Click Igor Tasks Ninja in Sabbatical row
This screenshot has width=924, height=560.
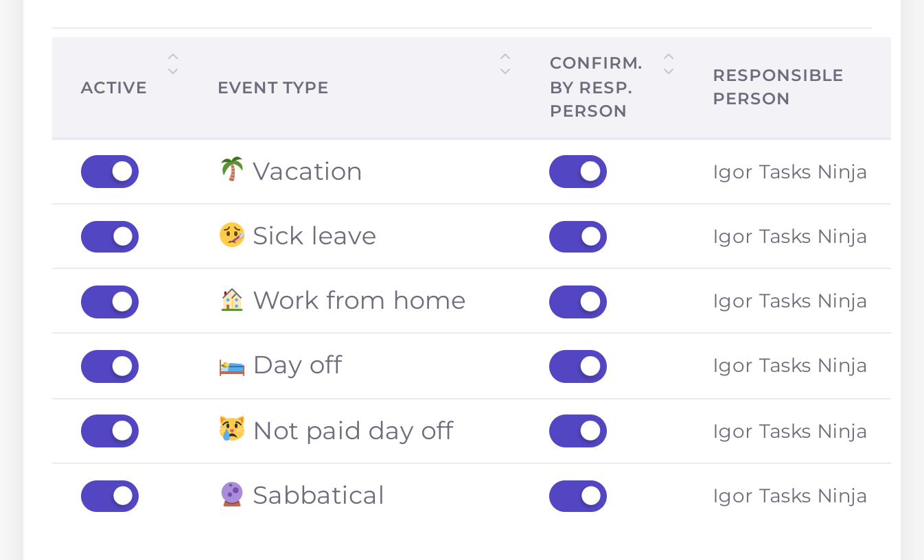pyautogui.click(x=789, y=496)
